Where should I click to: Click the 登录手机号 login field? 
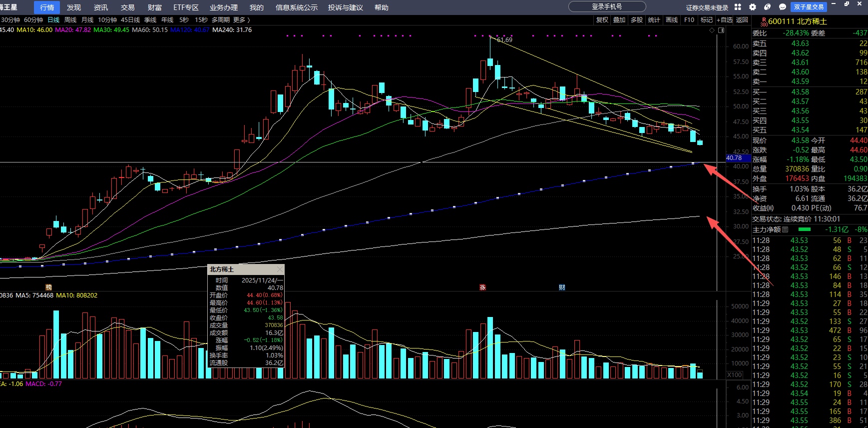click(x=607, y=6)
